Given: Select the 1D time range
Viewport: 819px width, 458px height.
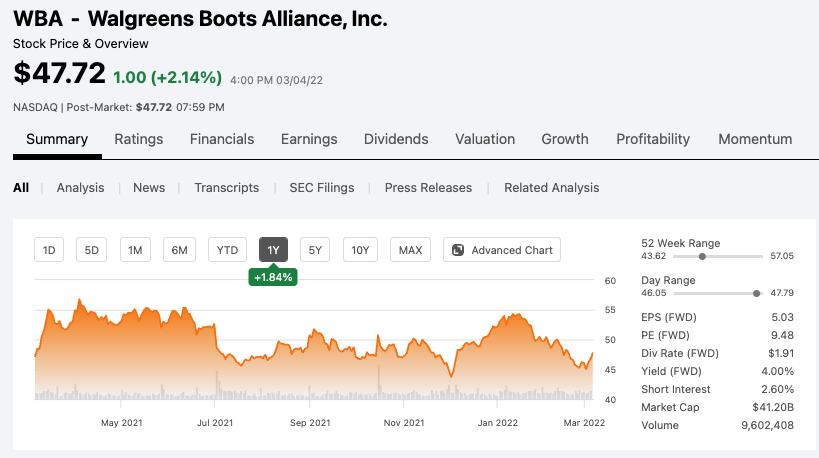Looking at the screenshot, I should 49,250.
